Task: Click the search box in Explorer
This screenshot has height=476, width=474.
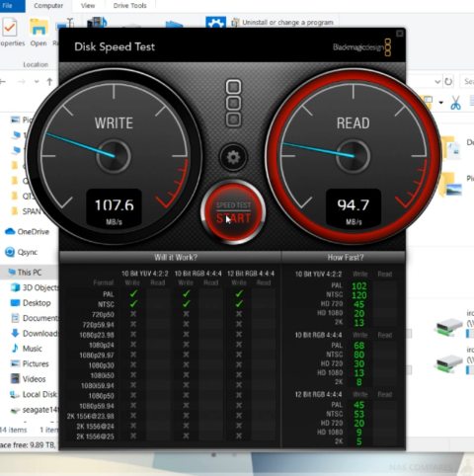Action: 467,81
